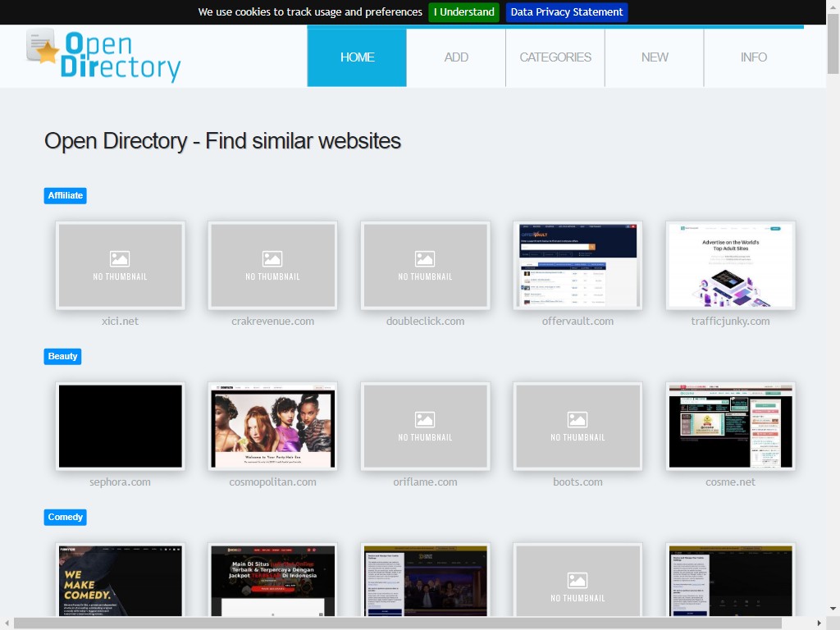Open the Beauty category label

coord(62,356)
